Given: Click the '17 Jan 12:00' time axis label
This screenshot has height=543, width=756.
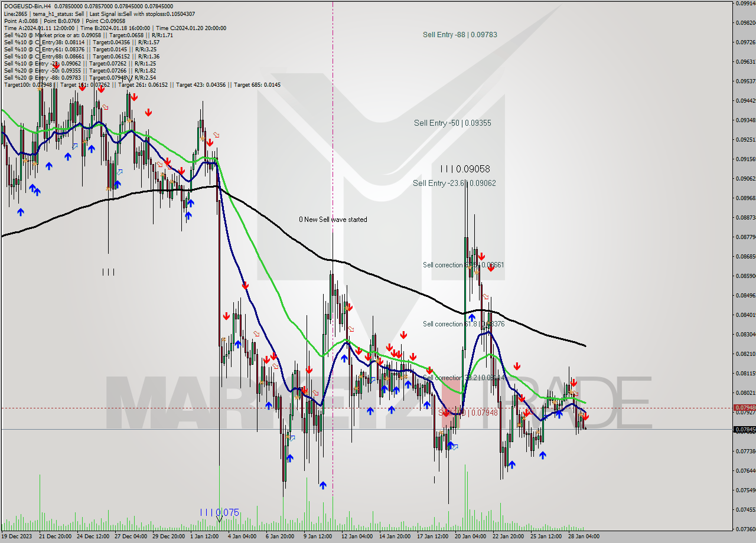Looking at the screenshot, I should click(433, 536).
